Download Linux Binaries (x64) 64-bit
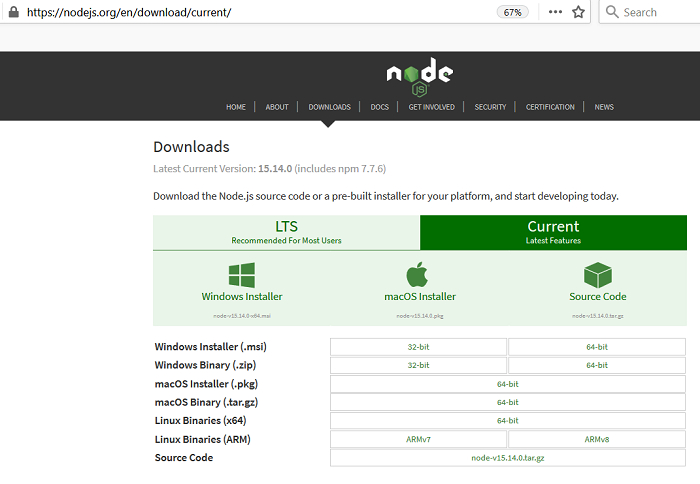 [x=508, y=421]
